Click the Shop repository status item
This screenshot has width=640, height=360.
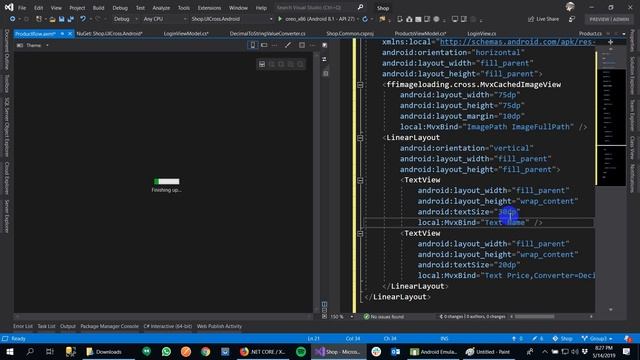[562, 338]
